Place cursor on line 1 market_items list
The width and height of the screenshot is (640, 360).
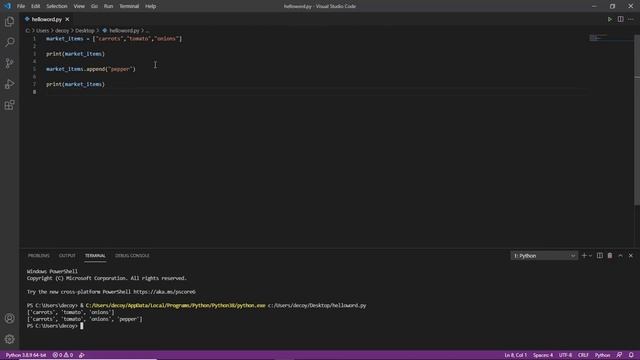click(x=114, y=39)
